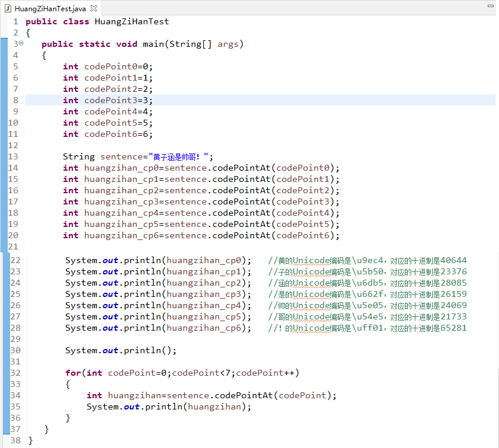The width and height of the screenshot is (499, 448).
Task: Place cursor on 'int codePoint3=3;'
Action: click(x=108, y=100)
